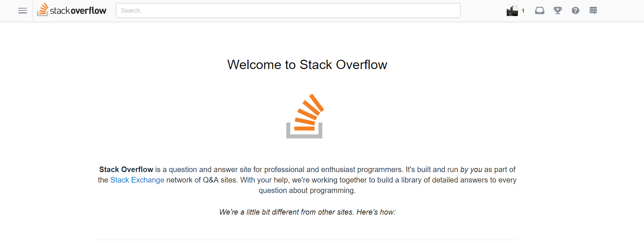
Task: Follow the Stack Exchange hyperlink
Action: tap(137, 180)
